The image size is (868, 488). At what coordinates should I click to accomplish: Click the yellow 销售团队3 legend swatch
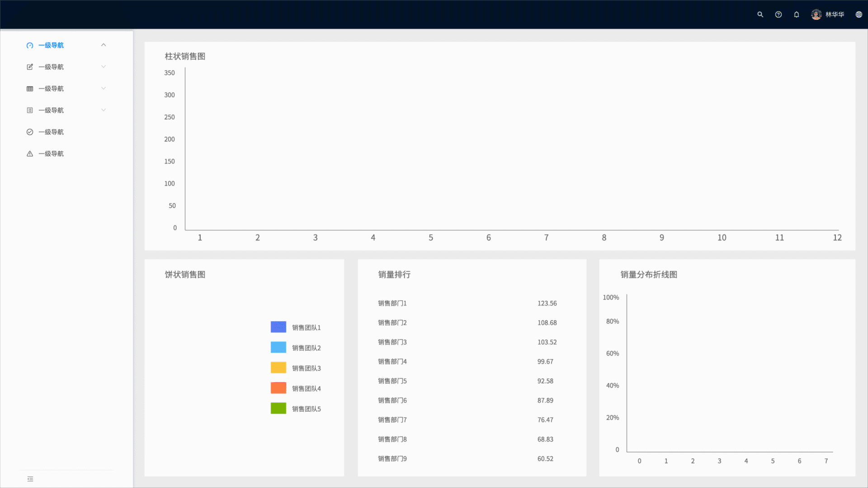(x=278, y=367)
